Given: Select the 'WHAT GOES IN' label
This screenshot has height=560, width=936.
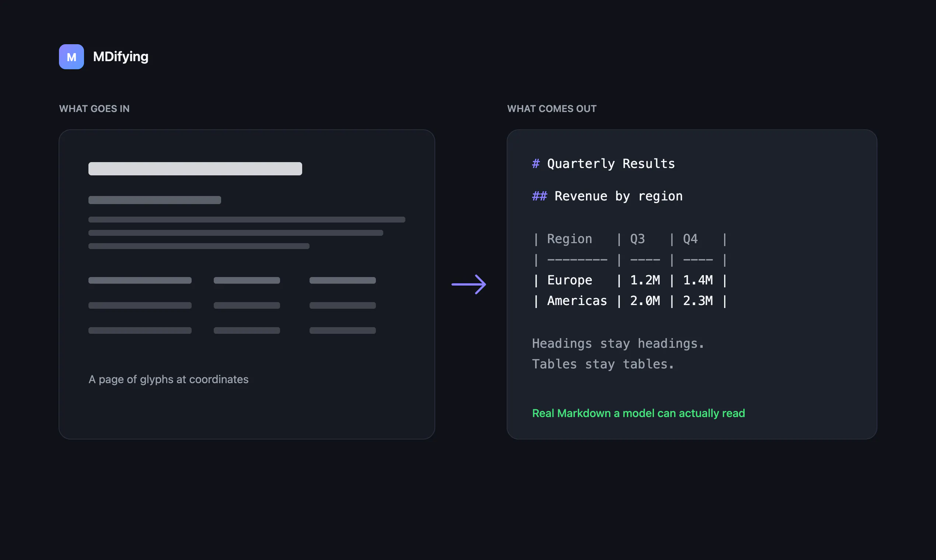Looking at the screenshot, I should point(94,109).
